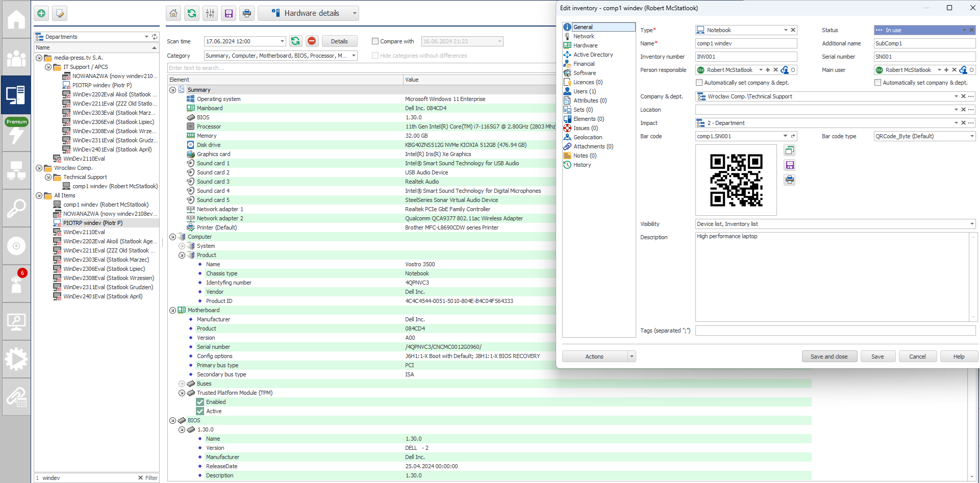Screen dimensions: 980x483
Task: Open the Hardware details dropdown
Action: (x=354, y=13)
